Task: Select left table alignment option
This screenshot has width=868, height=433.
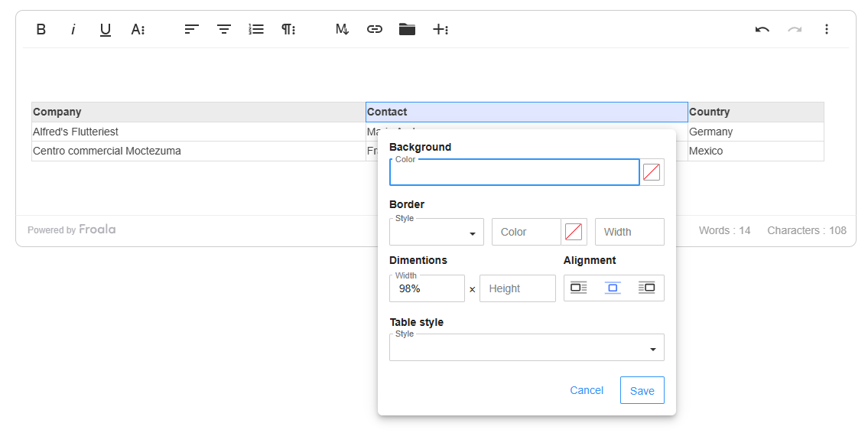Action: [x=579, y=288]
